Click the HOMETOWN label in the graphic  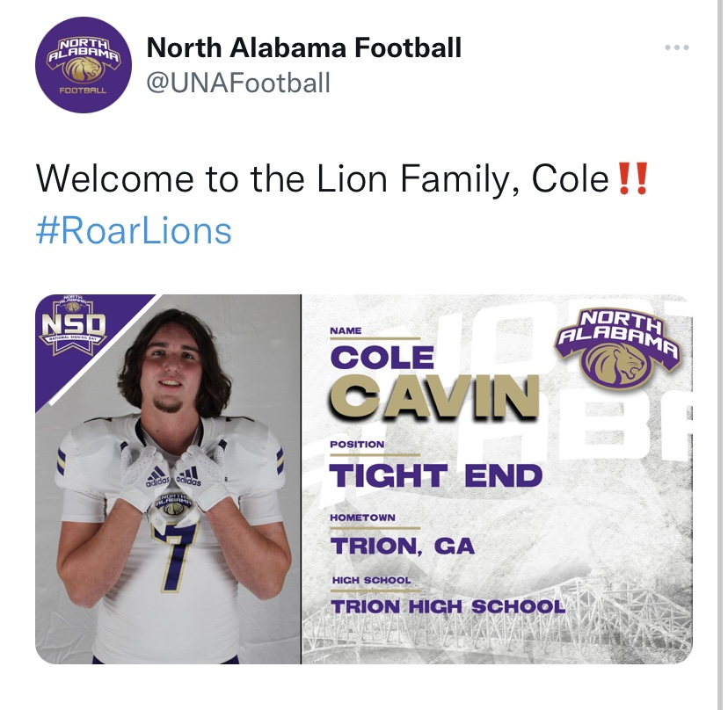click(x=362, y=518)
